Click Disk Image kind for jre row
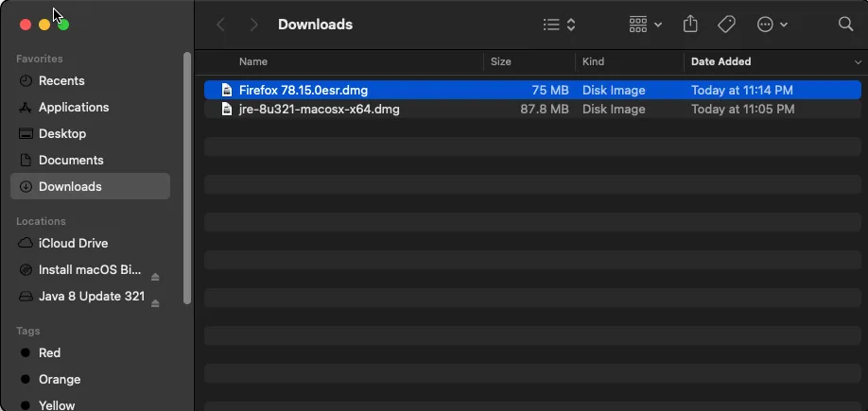This screenshot has height=411, width=868. [614, 109]
